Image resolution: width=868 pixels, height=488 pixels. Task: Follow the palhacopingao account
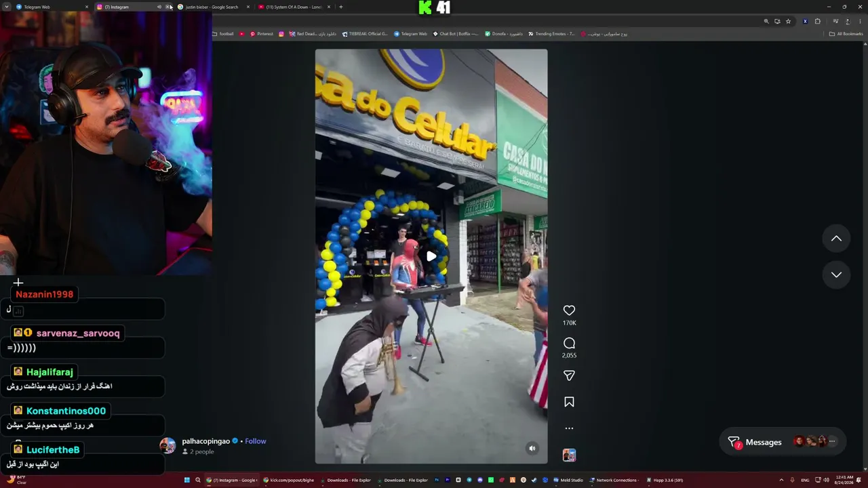[x=256, y=441]
